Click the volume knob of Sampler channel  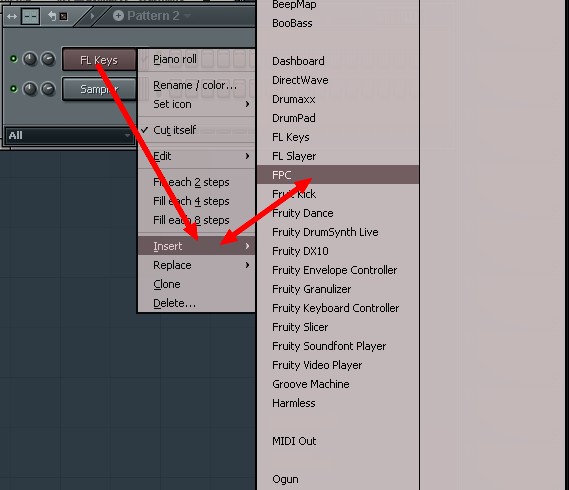click(x=48, y=89)
